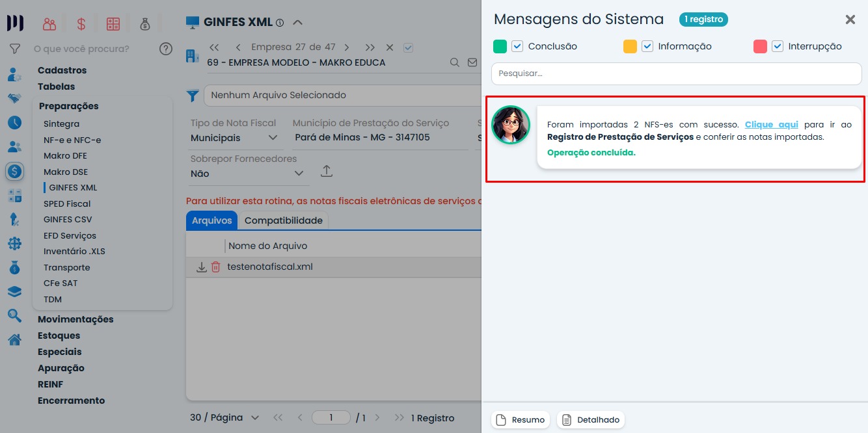Image resolution: width=868 pixels, height=433 pixels.
Task: Click the funnel filter icon beside menu search
Action: pyautogui.click(x=14, y=49)
